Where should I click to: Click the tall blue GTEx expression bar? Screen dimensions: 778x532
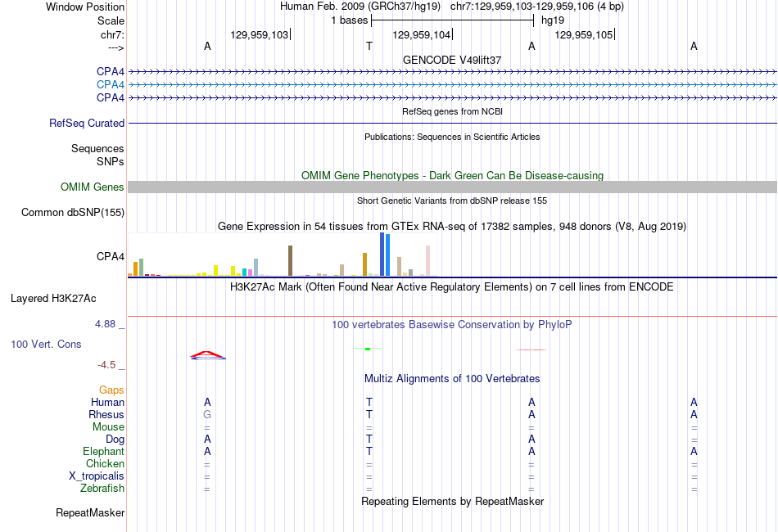[382, 254]
